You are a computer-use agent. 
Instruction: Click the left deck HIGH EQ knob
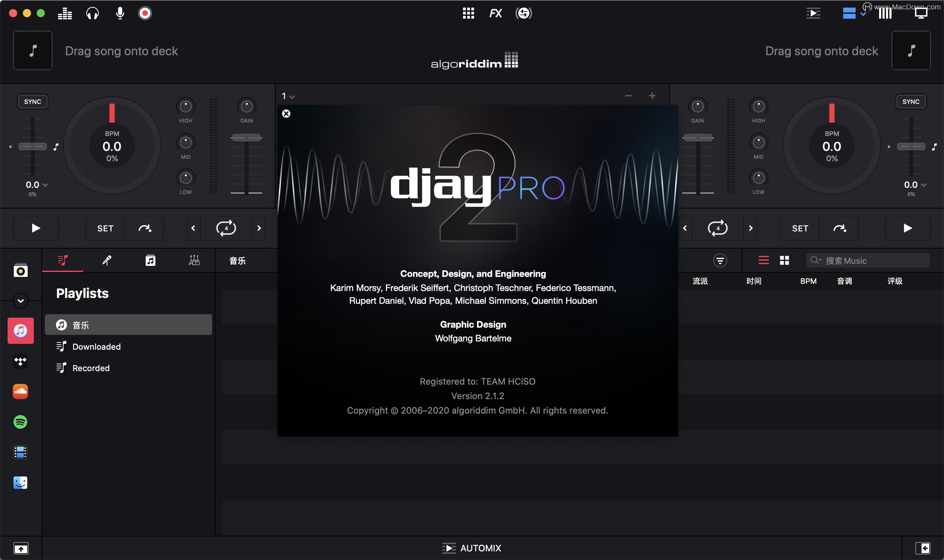186,107
